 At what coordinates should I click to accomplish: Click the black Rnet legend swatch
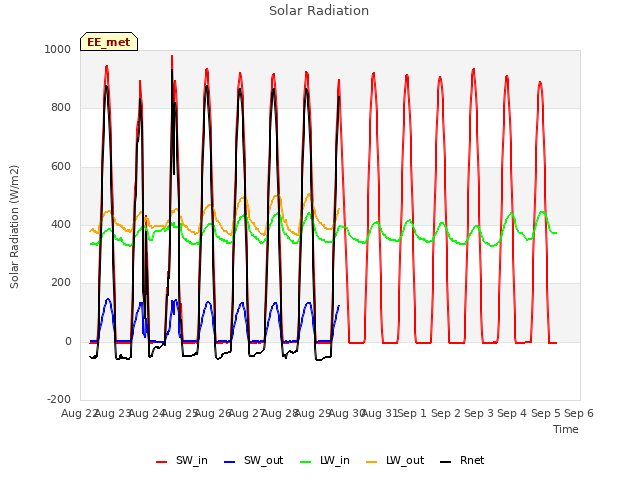coord(446,462)
